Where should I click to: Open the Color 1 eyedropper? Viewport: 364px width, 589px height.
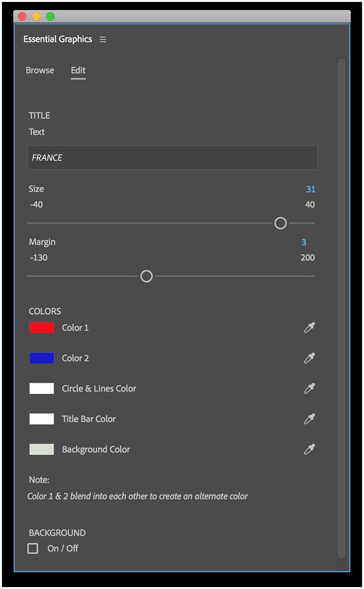[310, 327]
